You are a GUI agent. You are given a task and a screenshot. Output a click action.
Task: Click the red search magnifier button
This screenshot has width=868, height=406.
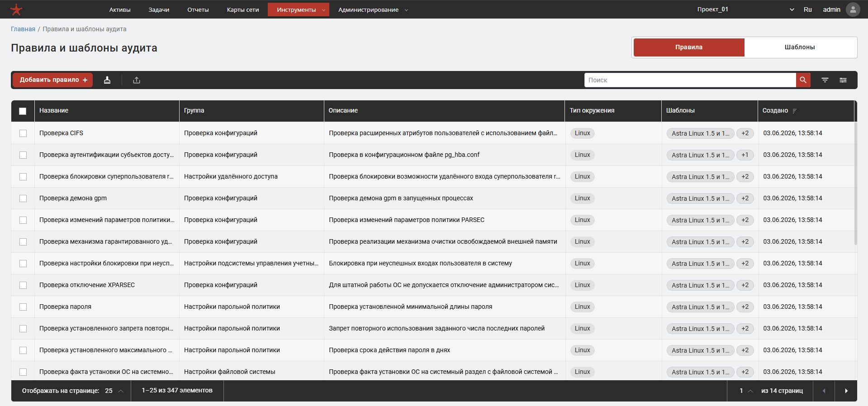coord(803,80)
